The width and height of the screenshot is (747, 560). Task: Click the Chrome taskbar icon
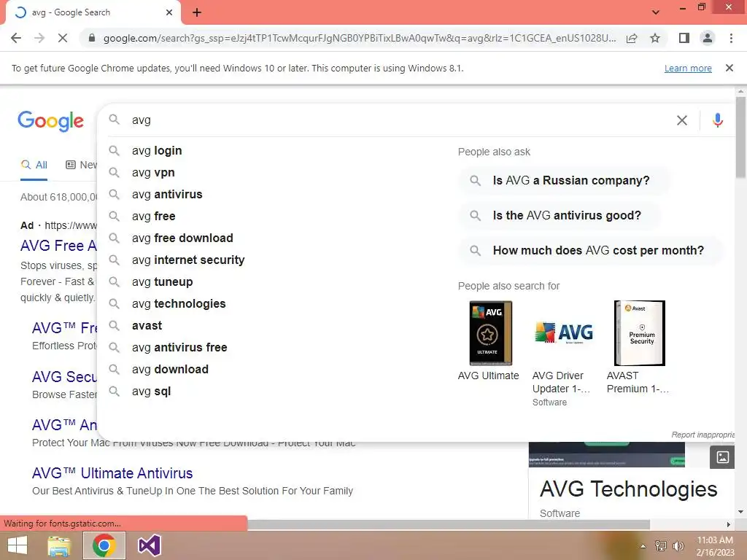[104, 545]
